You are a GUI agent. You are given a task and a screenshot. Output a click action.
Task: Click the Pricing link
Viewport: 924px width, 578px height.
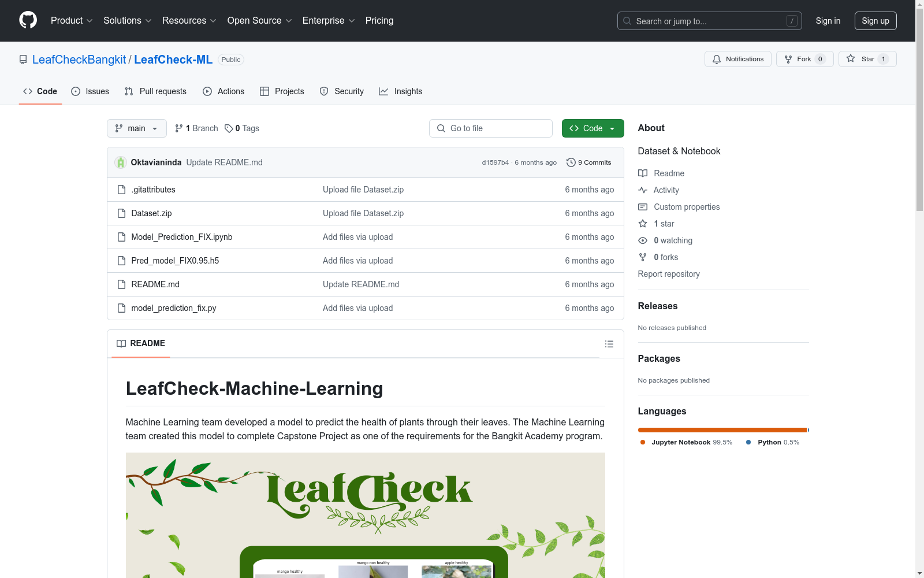[379, 21]
